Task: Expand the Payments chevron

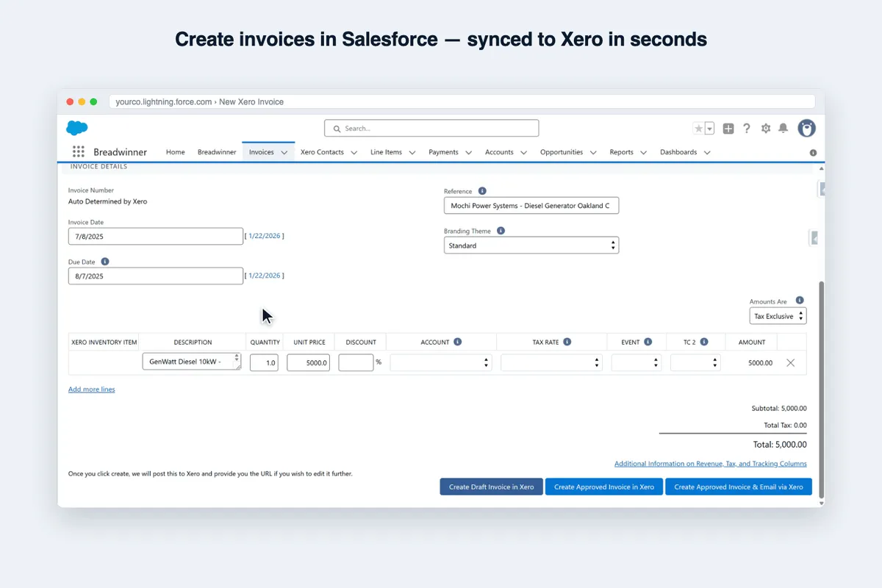Action: tap(469, 153)
